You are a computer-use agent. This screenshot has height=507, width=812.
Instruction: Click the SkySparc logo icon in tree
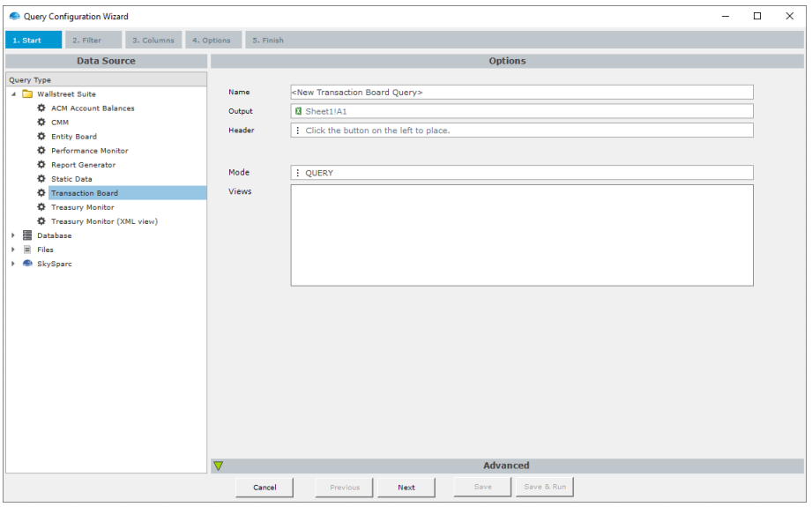coord(27,264)
